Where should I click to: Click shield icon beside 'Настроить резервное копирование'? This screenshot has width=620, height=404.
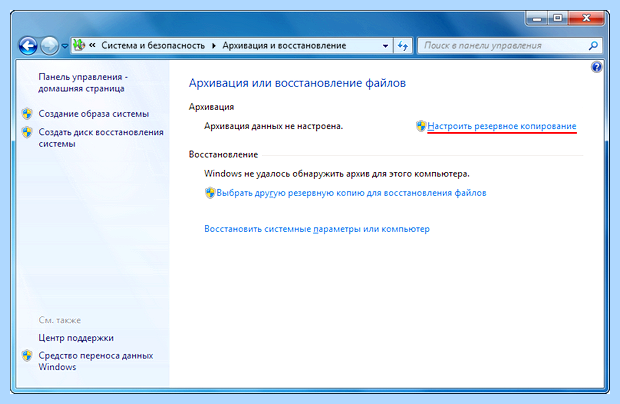click(421, 126)
